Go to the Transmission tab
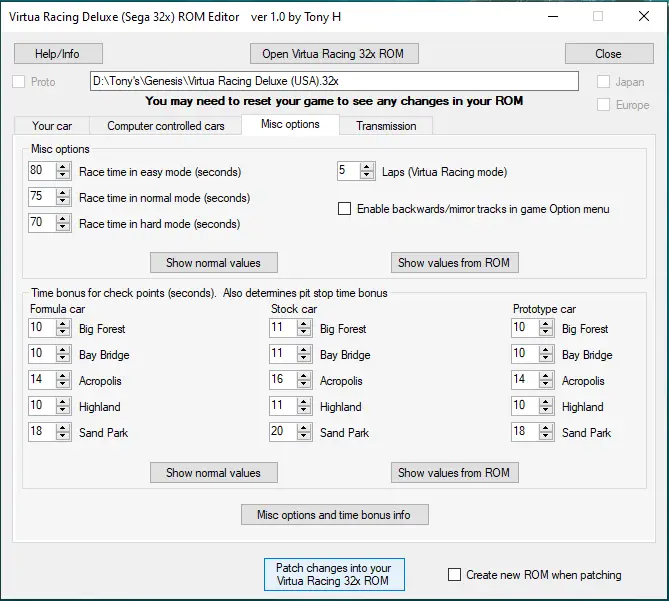The height and width of the screenshot is (601, 669). (386, 126)
